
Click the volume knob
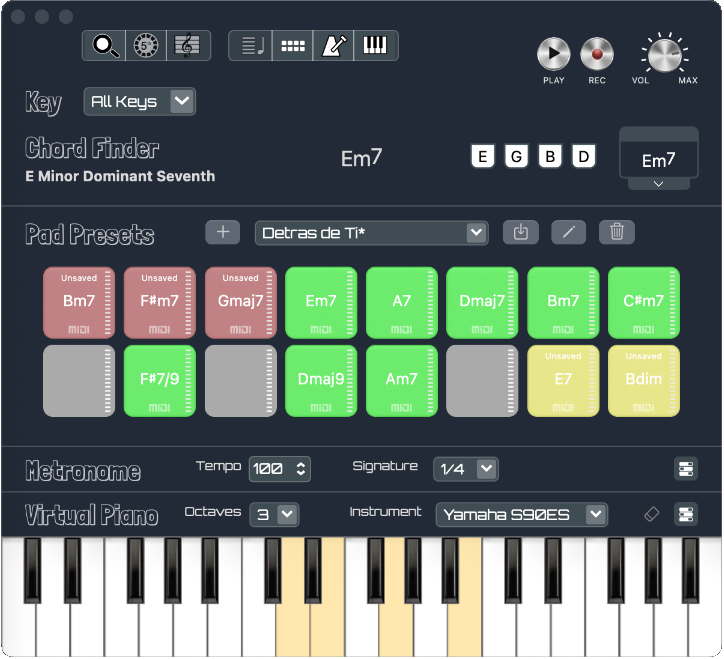662,54
